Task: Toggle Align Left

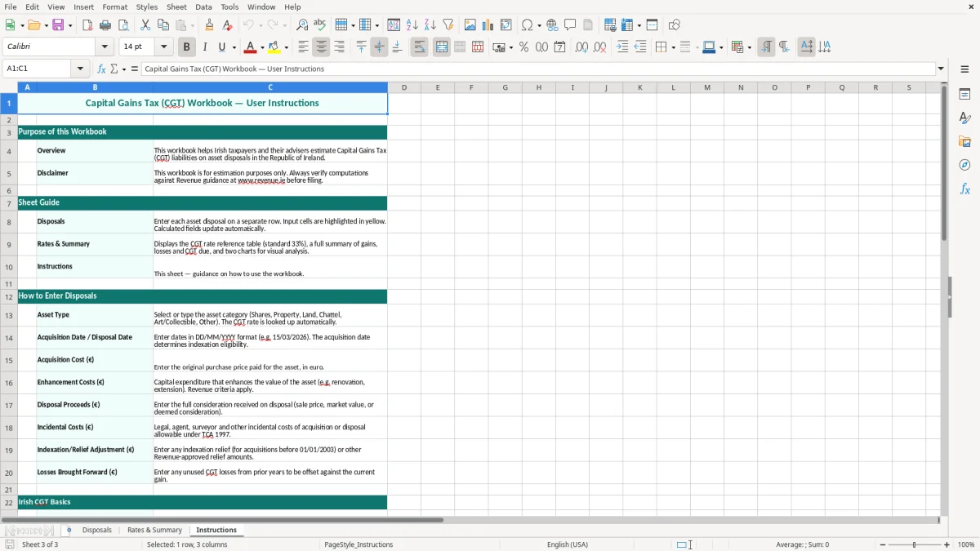Action: (x=303, y=47)
